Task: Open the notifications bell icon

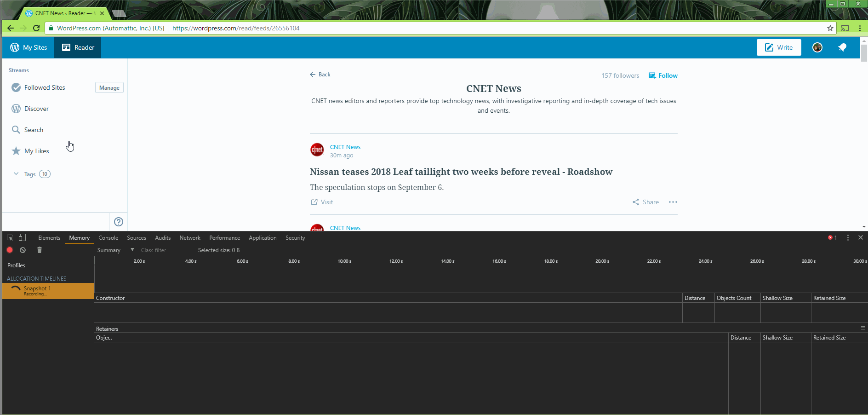Action: [842, 47]
